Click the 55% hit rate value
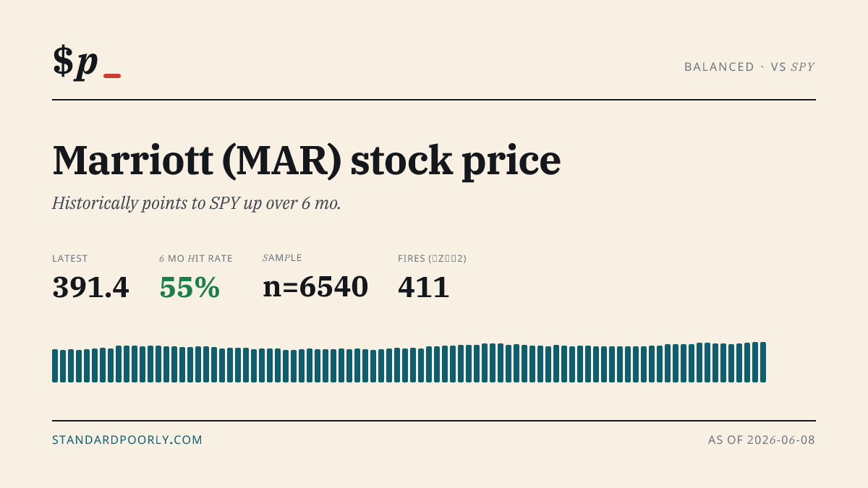 190,288
